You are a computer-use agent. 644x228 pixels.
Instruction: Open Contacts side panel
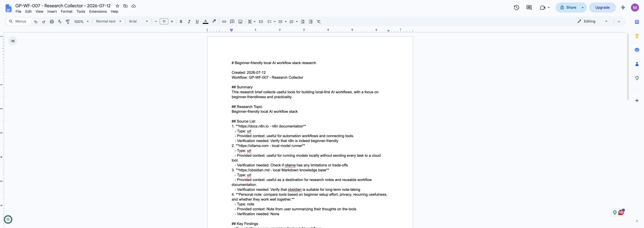[x=637, y=64]
